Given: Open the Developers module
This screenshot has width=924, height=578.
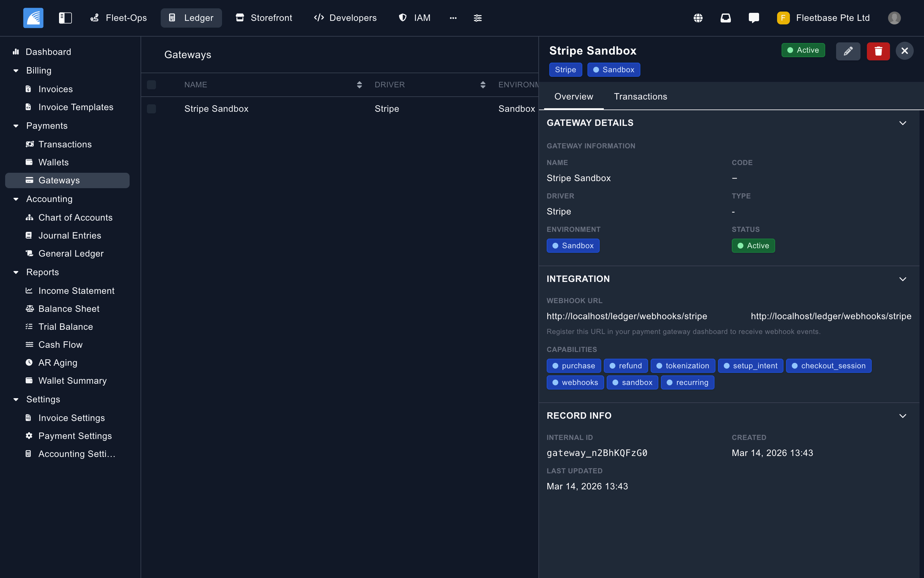Looking at the screenshot, I should pyautogui.click(x=345, y=18).
